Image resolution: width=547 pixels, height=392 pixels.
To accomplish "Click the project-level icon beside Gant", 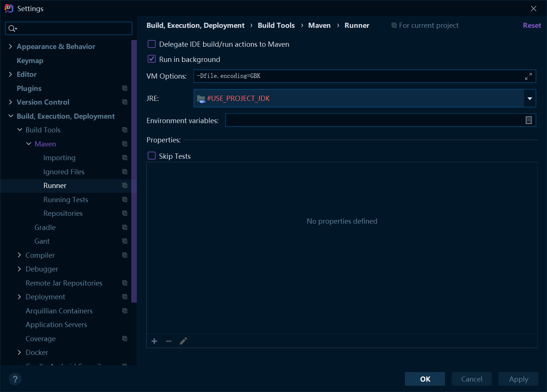I will point(125,241).
